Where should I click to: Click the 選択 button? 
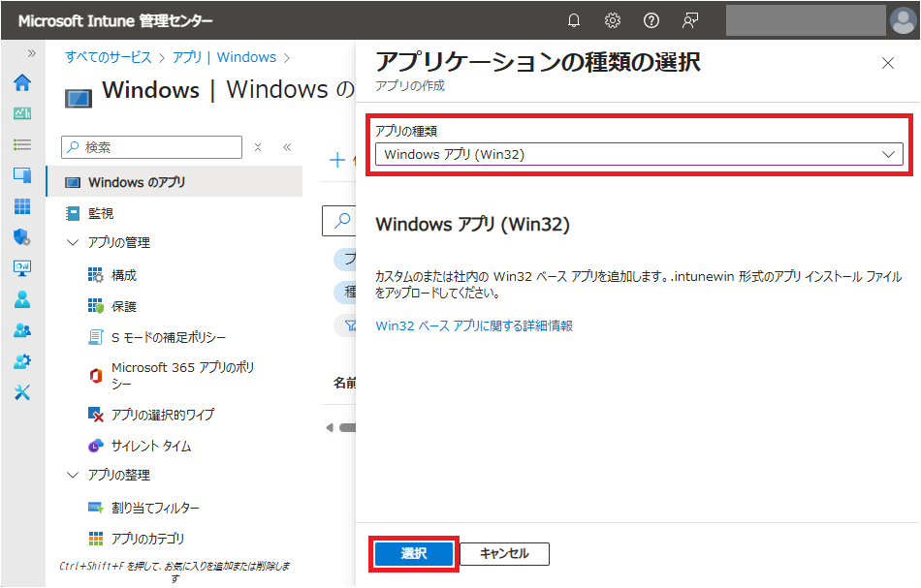[414, 553]
